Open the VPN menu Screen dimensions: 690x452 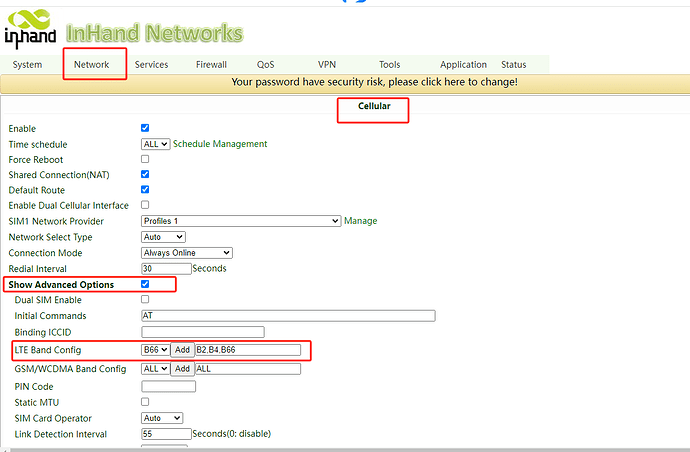point(327,65)
